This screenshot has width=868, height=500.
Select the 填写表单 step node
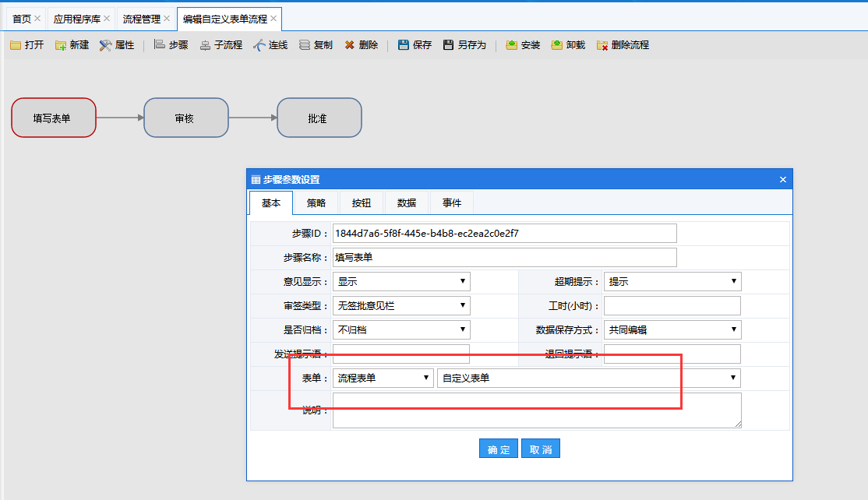coord(54,118)
